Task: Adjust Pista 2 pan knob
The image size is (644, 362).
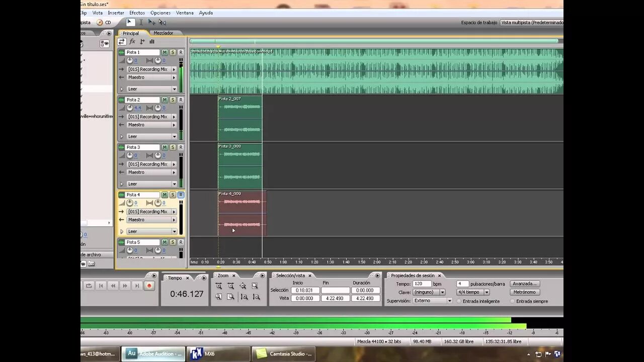Action: 158,108
